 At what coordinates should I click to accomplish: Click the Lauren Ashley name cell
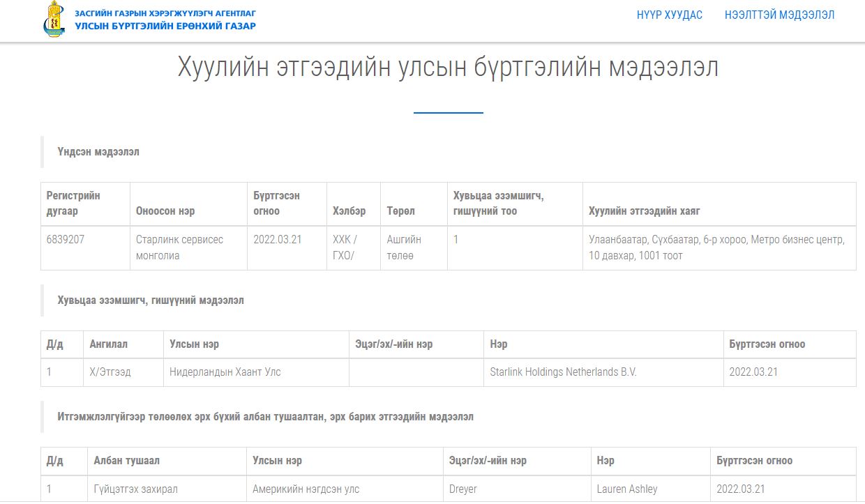coord(626,489)
